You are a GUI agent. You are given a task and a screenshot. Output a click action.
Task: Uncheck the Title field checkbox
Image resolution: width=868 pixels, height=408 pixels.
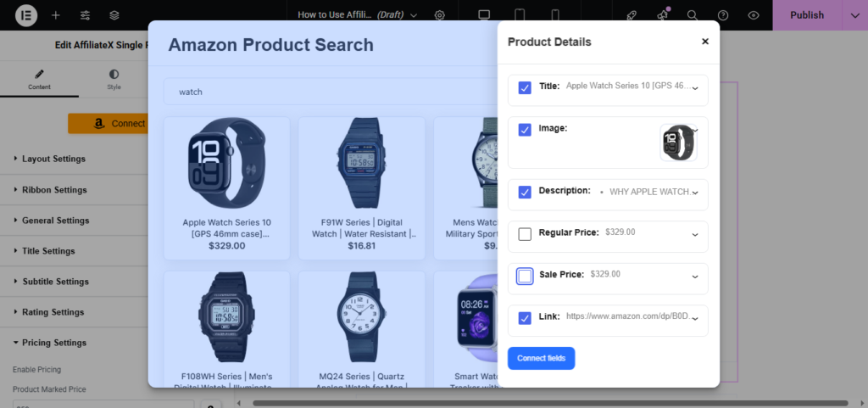[x=525, y=87]
